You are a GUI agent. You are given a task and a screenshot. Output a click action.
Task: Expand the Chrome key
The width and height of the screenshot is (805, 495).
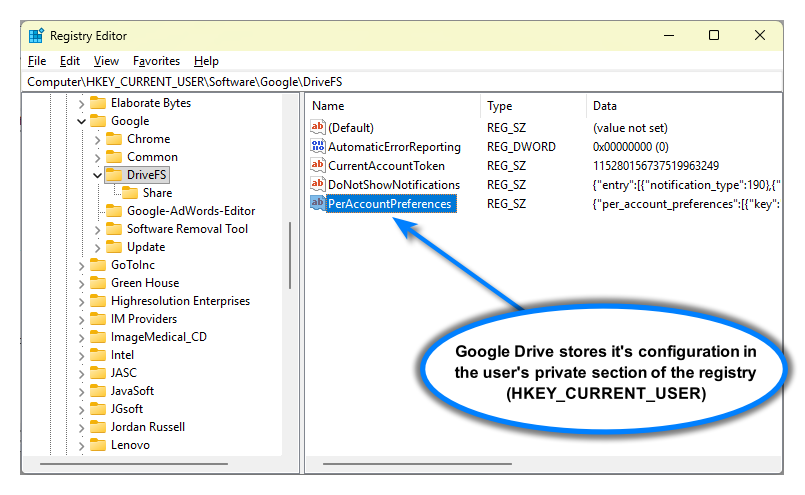(x=98, y=139)
